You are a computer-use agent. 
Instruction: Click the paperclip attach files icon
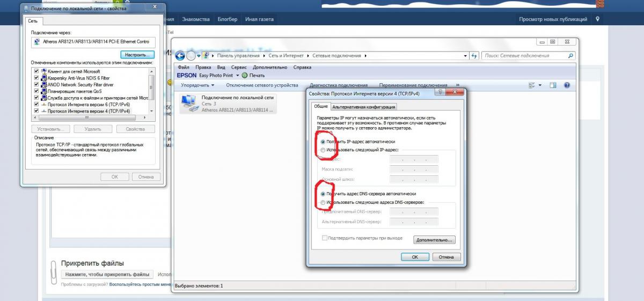(53, 272)
